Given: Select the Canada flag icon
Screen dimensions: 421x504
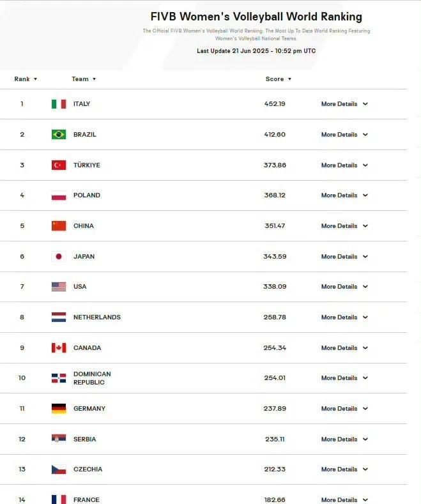Looking at the screenshot, I should coord(59,347).
